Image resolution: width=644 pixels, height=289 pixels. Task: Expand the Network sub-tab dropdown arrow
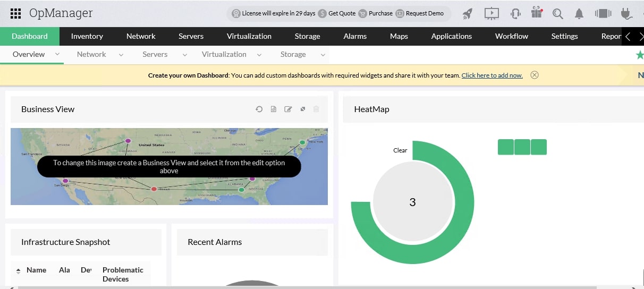tap(121, 54)
